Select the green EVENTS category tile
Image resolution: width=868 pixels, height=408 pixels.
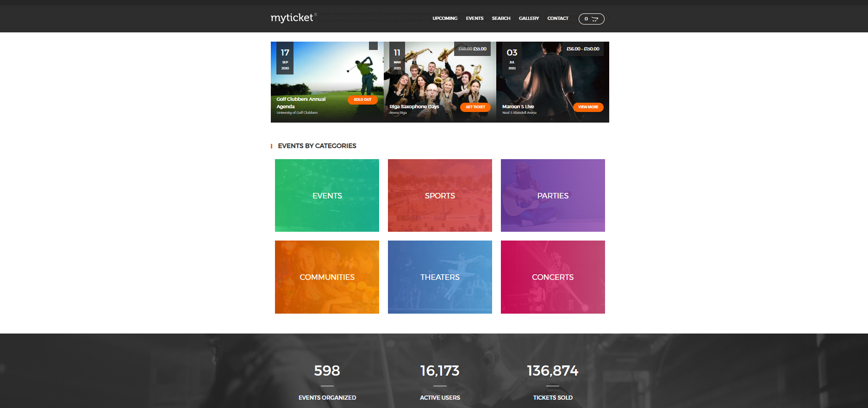pos(327,196)
